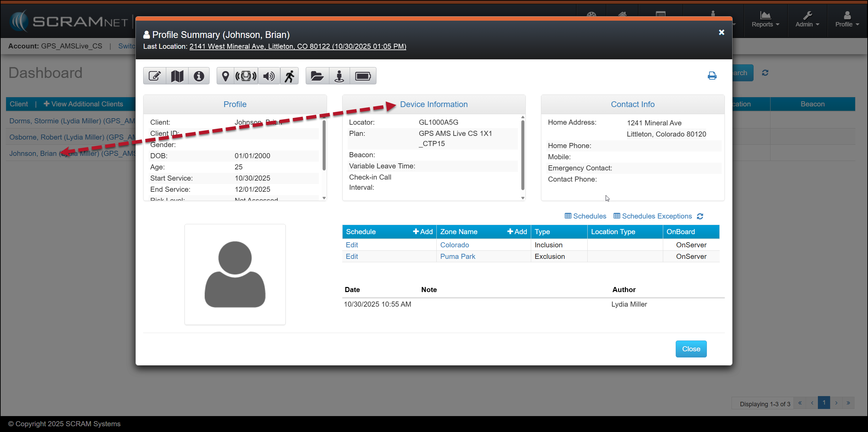
Task: Open the folded map icon
Action: [x=177, y=76]
